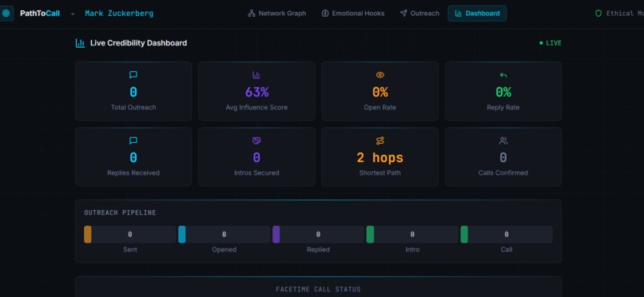
Task: Click the Replies Received count
Action: (x=133, y=158)
